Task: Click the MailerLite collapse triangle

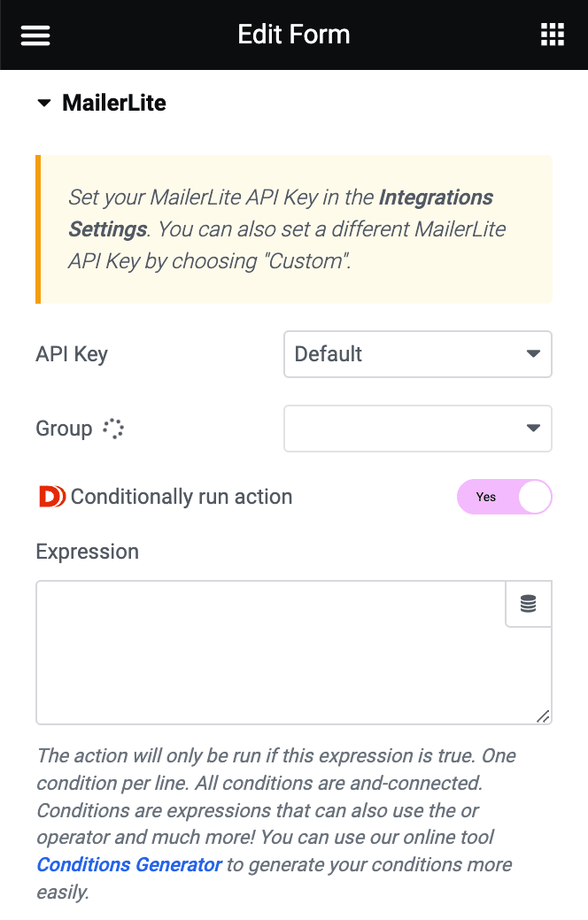Action: [43, 103]
